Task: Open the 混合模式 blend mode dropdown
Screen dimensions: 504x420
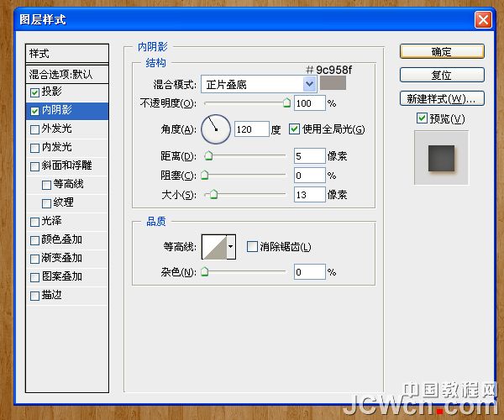Action: click(309, 84)
